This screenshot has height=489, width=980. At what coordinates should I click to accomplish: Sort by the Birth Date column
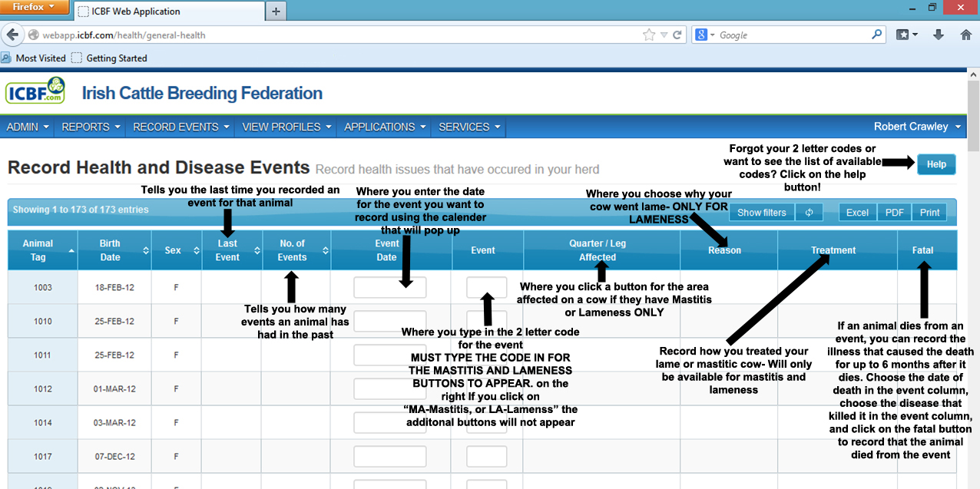[x=114, y=250]
